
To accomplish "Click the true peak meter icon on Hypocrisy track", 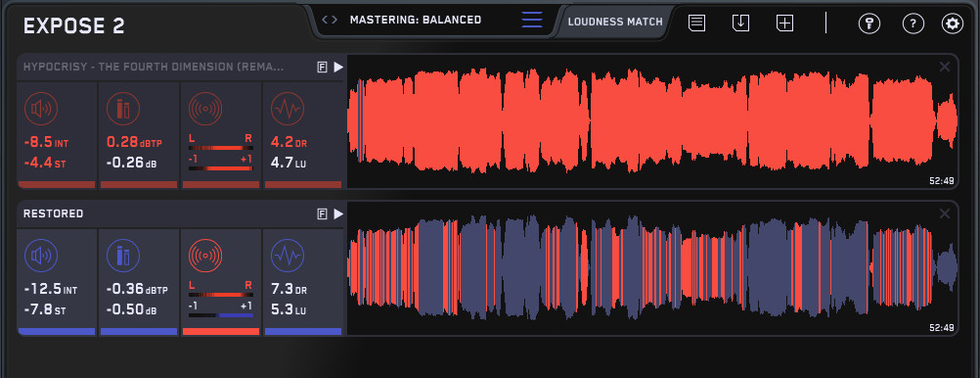I will point(123,109).
